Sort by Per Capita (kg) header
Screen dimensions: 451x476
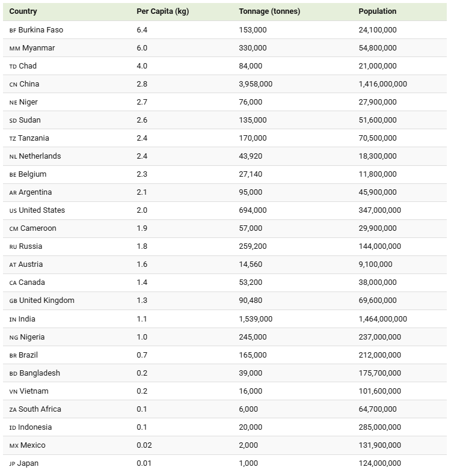point(162,11)
